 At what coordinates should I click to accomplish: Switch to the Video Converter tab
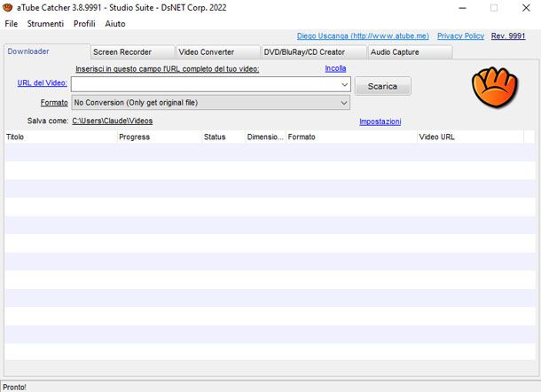217,52
